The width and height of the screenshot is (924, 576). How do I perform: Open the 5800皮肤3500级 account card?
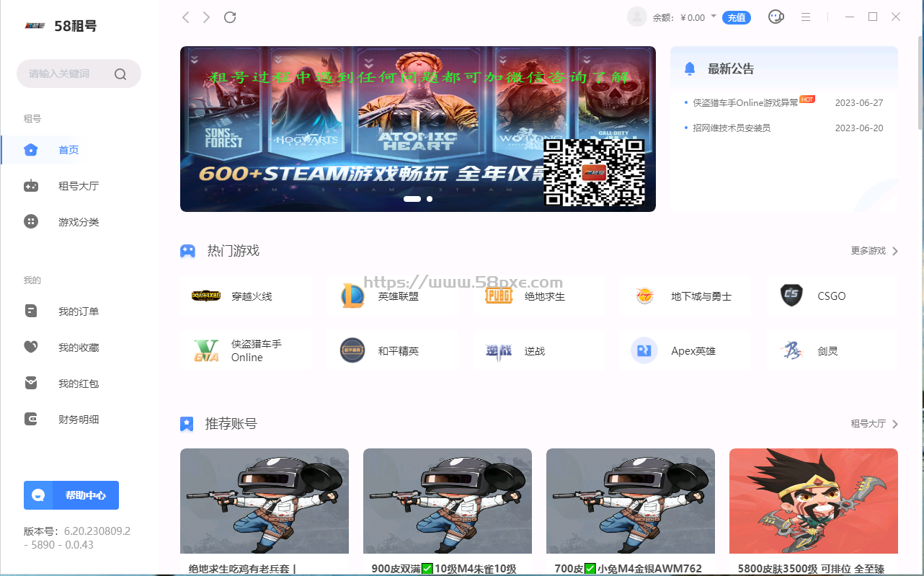pos(814,512)
